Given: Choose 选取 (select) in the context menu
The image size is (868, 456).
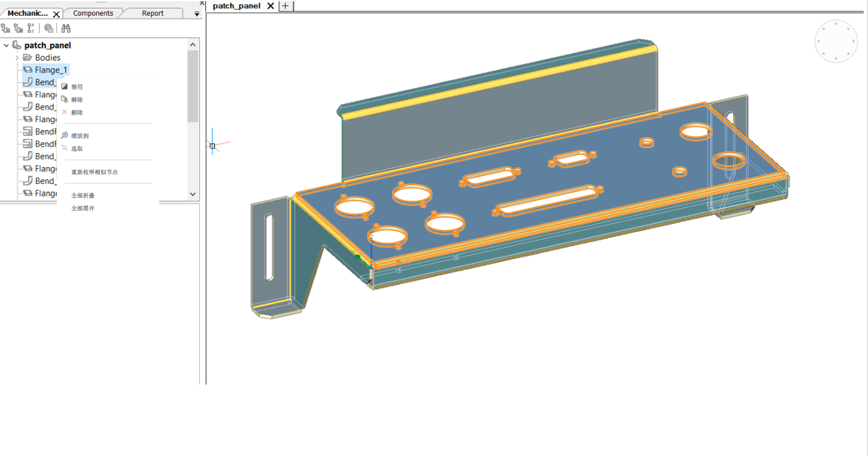Looking at the screenshot, I should click(x=77, y=149).
